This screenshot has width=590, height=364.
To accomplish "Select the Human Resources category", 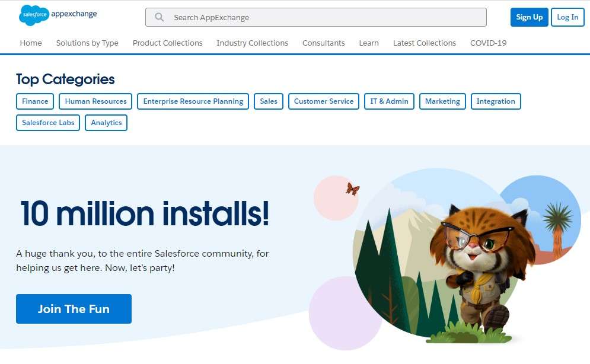I will (95, 101).
